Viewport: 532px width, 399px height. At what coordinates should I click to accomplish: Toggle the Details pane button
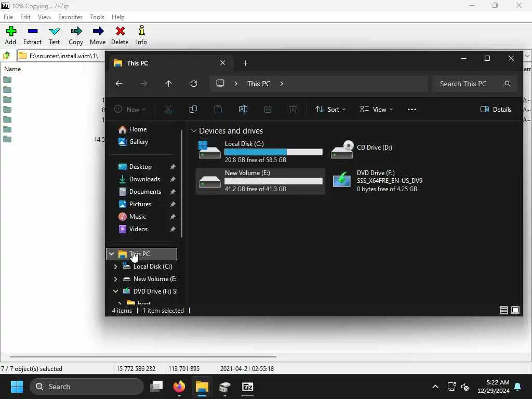click(496, 109)
